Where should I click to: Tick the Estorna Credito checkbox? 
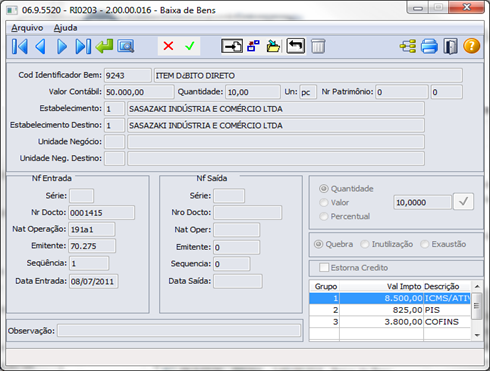coord(324,268)
